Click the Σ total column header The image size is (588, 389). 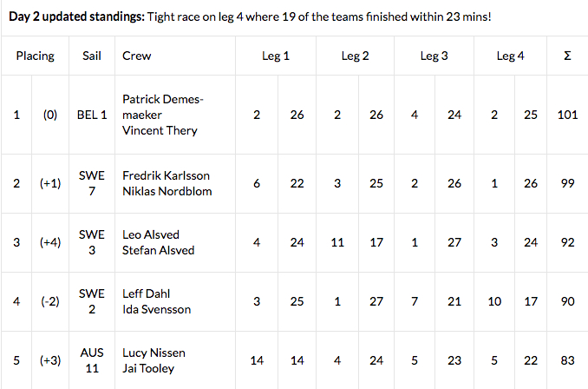[567, 56]
